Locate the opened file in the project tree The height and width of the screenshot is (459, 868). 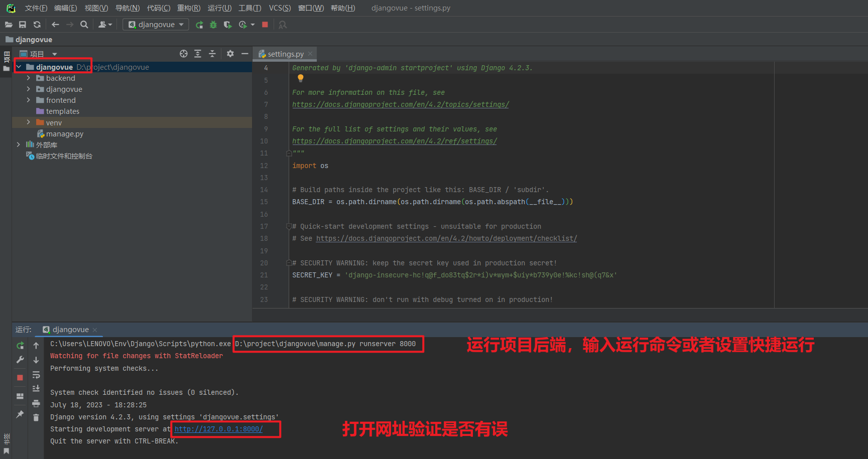click(x=184, y=54)
